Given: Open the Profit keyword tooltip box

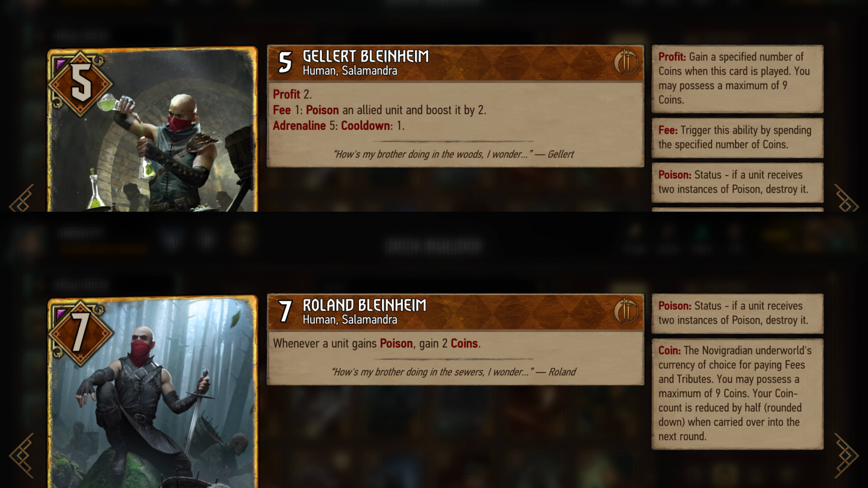Looking at the screenshot, I should tap(738, 79).
